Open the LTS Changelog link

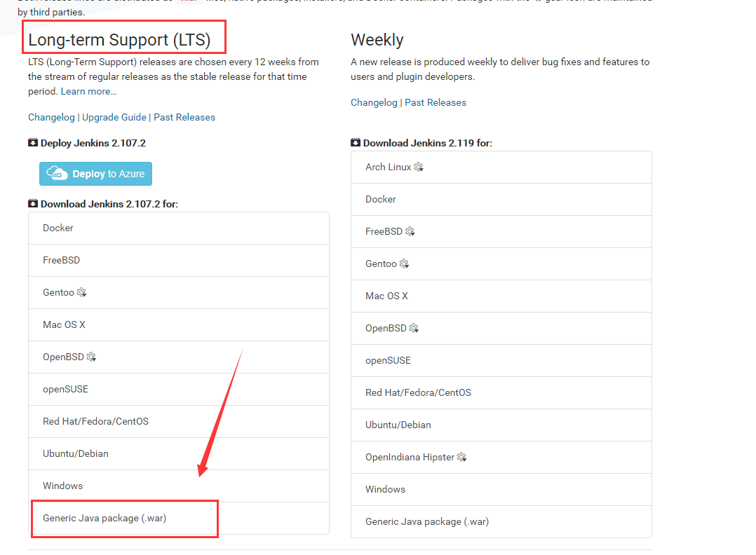pos(52,118)
